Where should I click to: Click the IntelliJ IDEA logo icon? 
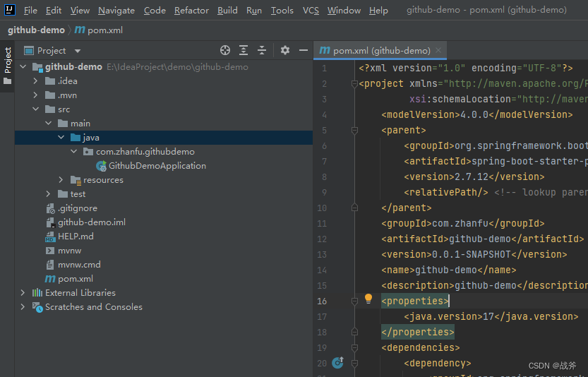(x=9, y=9)
